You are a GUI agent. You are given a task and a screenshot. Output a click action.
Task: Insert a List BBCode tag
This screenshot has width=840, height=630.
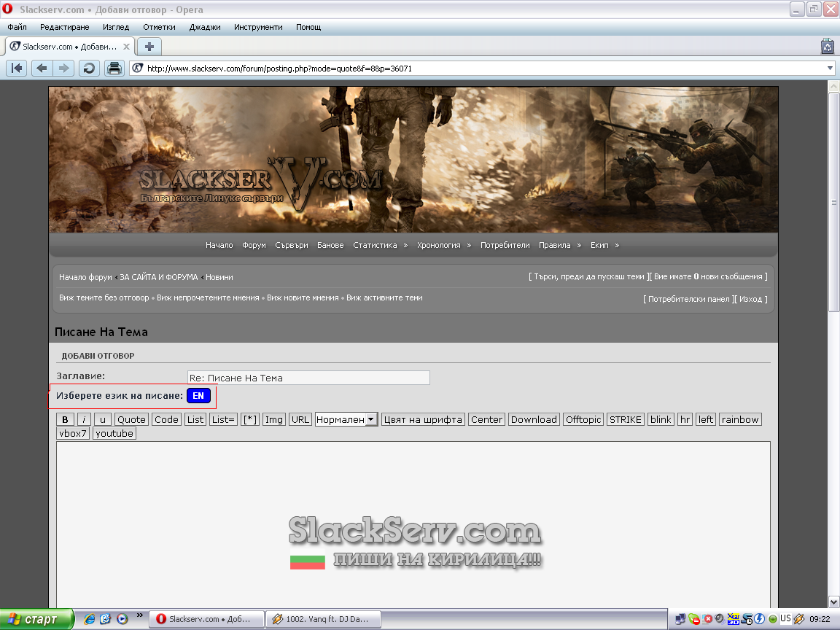pos(195,419)
